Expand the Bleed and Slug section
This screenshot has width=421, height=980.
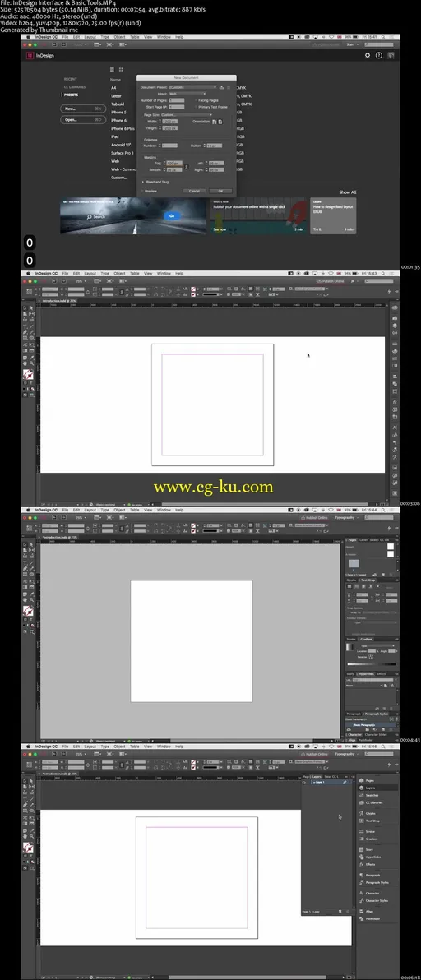tap(143, 182)
